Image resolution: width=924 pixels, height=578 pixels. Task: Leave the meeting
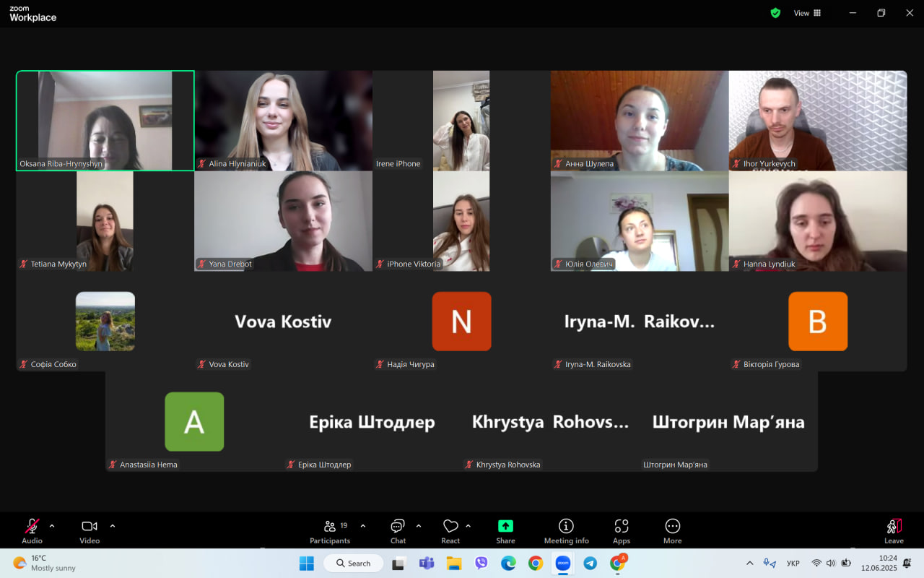pyautogui.click(x=894, y=531)
